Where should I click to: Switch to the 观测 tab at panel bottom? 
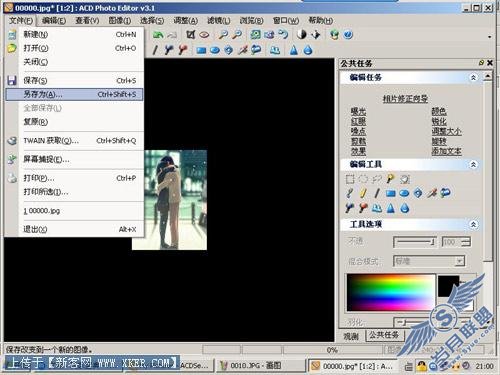[351, 336]
